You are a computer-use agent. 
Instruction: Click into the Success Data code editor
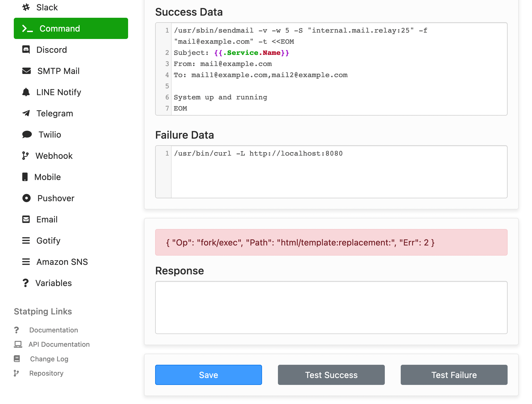point(331,69)
